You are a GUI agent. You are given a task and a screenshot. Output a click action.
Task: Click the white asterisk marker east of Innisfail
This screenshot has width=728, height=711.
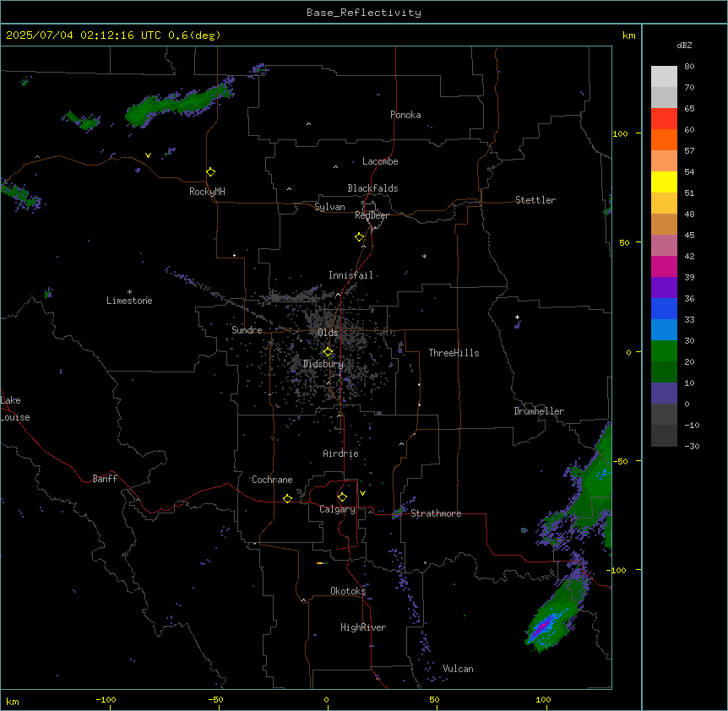coord(424,256)
